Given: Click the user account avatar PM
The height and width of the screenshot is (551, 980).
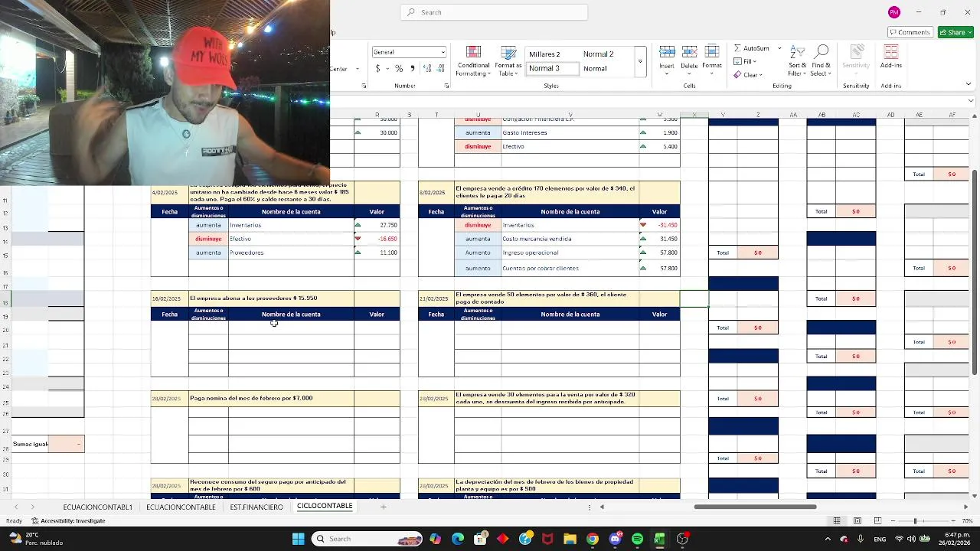Looking at the screenshot, I should (894, 12).
